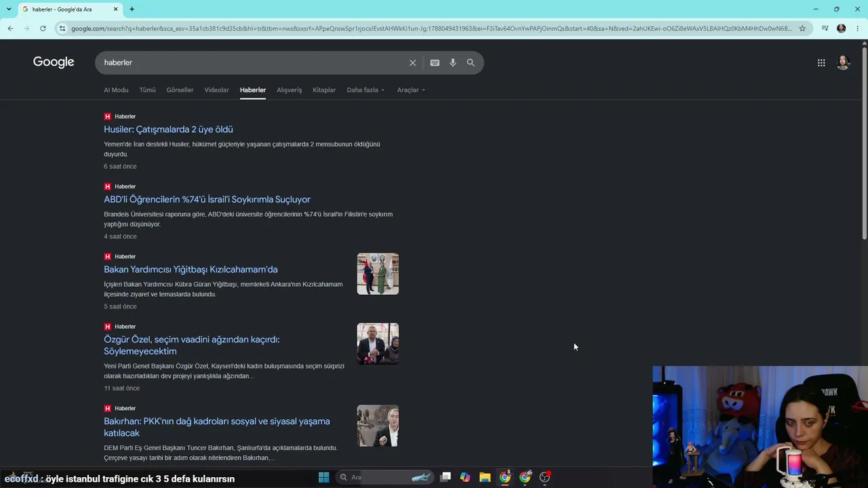
Task: Click the Özgür Özel article thumbnail
Action: [378, 344]
